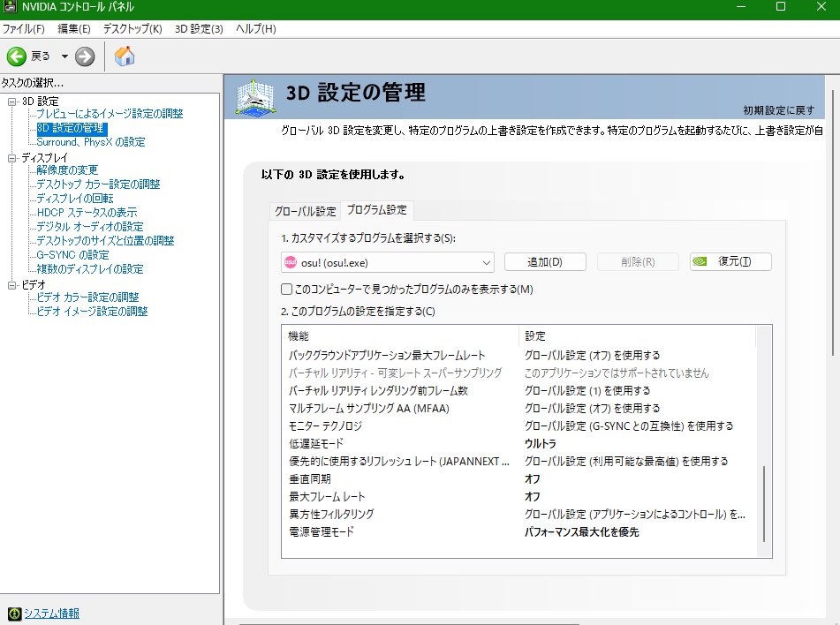Open 複数のディスプレイの設定 tree item
Image resolution: width=840 pixels, height=625 pixels.
point(89,269)
